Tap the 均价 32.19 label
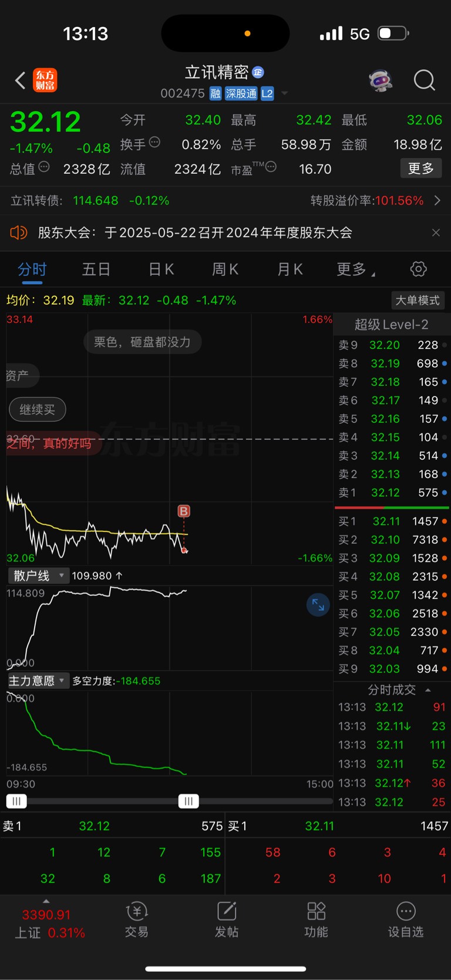Image resolution: width=451 pixels, height=980 pixels. coord(41,301)
